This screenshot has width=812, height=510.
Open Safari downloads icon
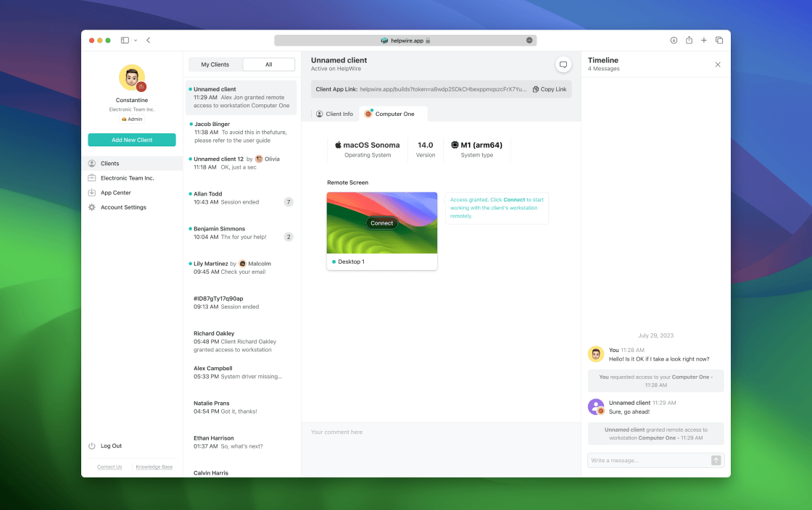coord(674,41)
